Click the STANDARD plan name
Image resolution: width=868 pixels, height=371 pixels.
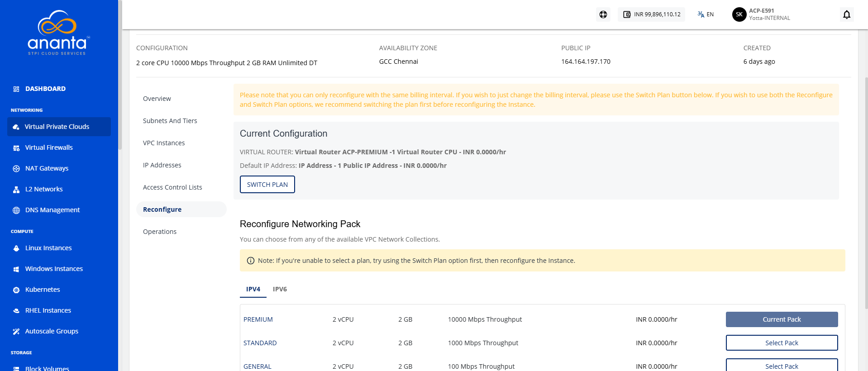[x=260, y=343]
